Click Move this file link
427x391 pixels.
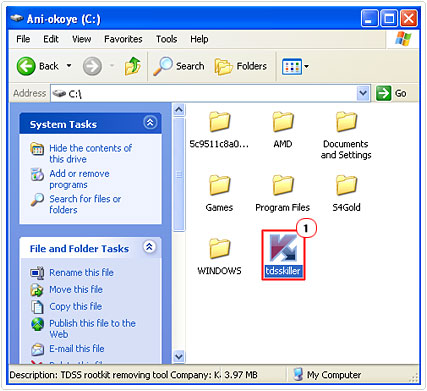coord(76,289)
